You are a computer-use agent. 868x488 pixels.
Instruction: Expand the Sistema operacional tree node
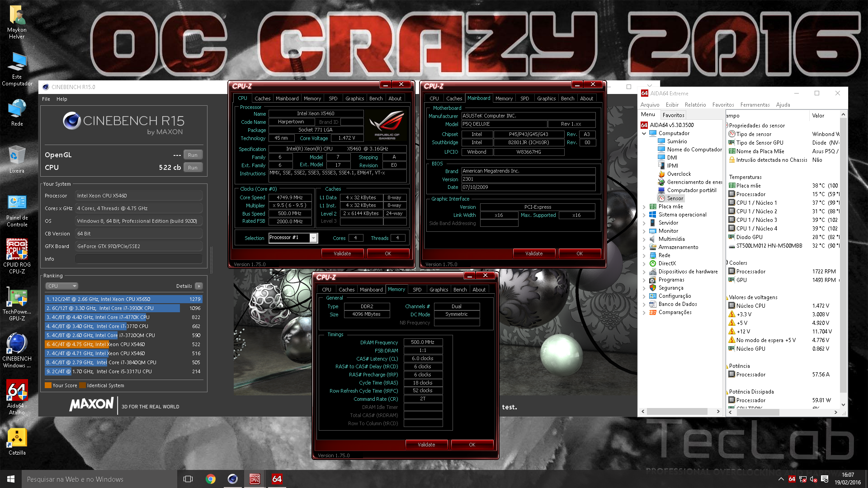pos(644,215)
